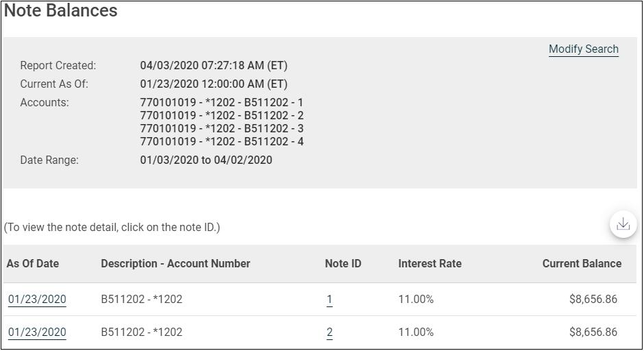Open the Modify Search link
The image size is (644, 351).
coord(583,49)
